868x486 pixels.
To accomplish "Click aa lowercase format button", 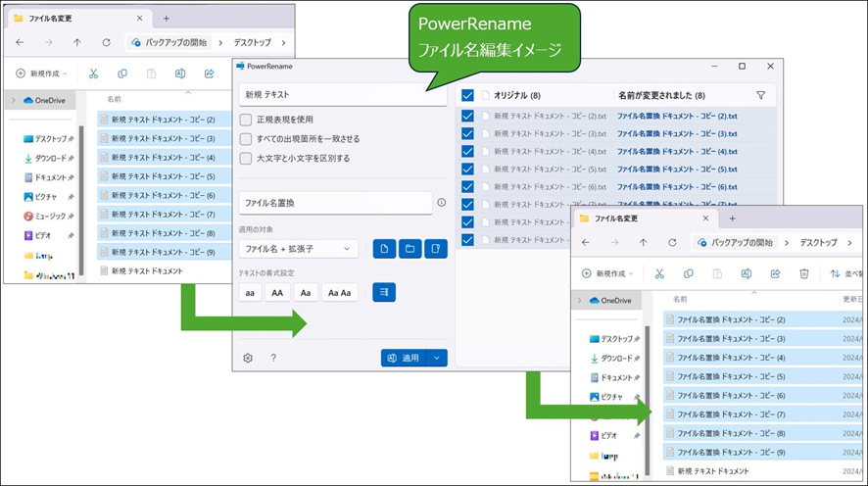I will coord(250,293).
